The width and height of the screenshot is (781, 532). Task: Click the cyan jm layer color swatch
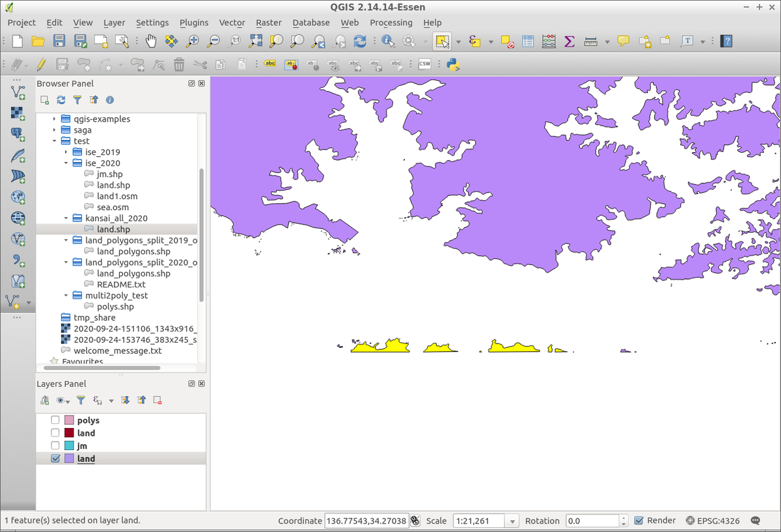[x=70, y=446]
